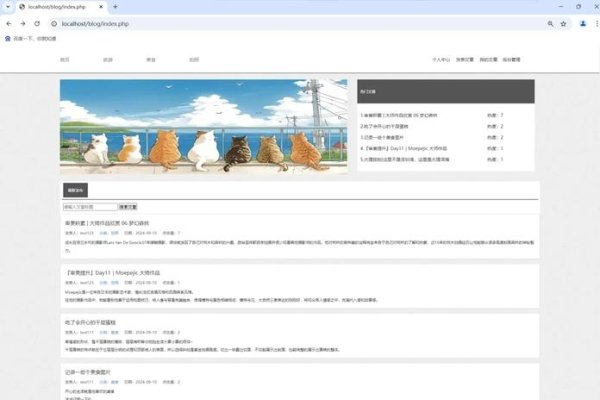Image resolution: width=600 pixels, height=400 pixels.
Task: Select the second item in the left navigation menu
Action: (108, 60)
